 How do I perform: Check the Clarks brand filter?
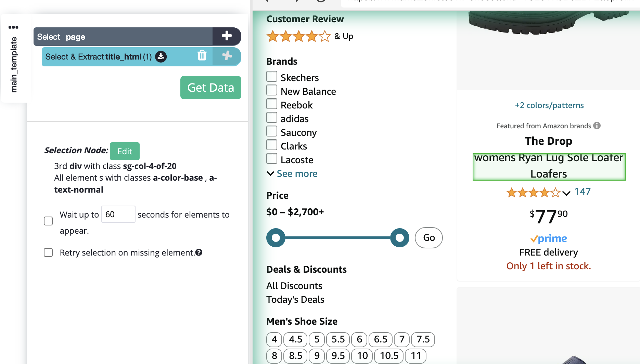click(272, 145)
